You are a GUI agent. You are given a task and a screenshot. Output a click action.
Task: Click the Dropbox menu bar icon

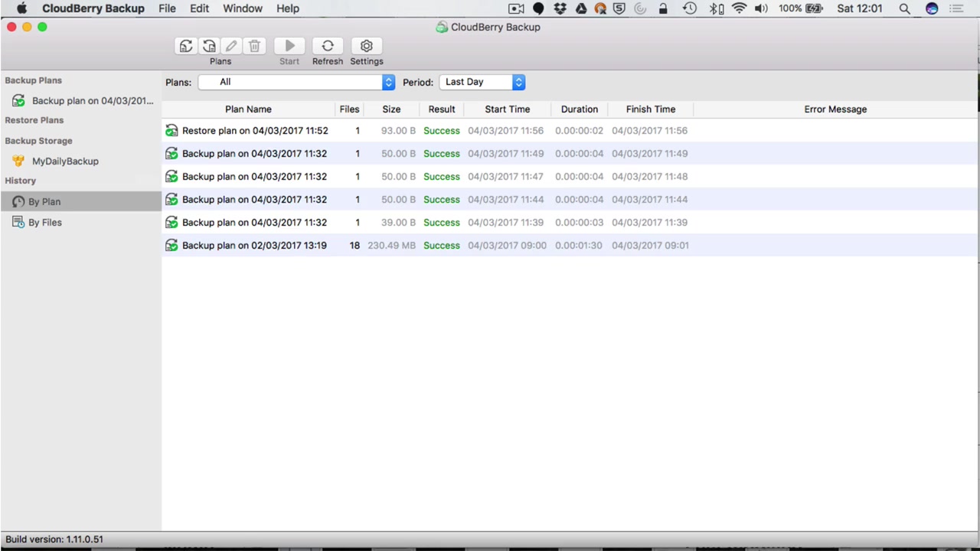[x=560, y=8]
